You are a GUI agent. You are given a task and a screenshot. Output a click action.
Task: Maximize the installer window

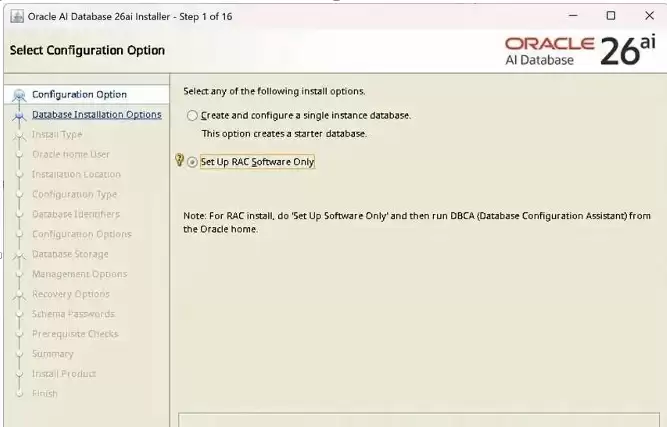611,16
